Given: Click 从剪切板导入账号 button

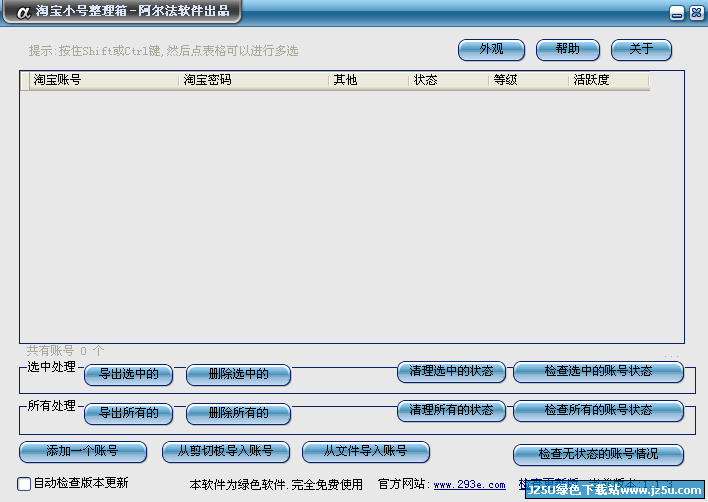Looking at the screenshot, I should [226, 451].
